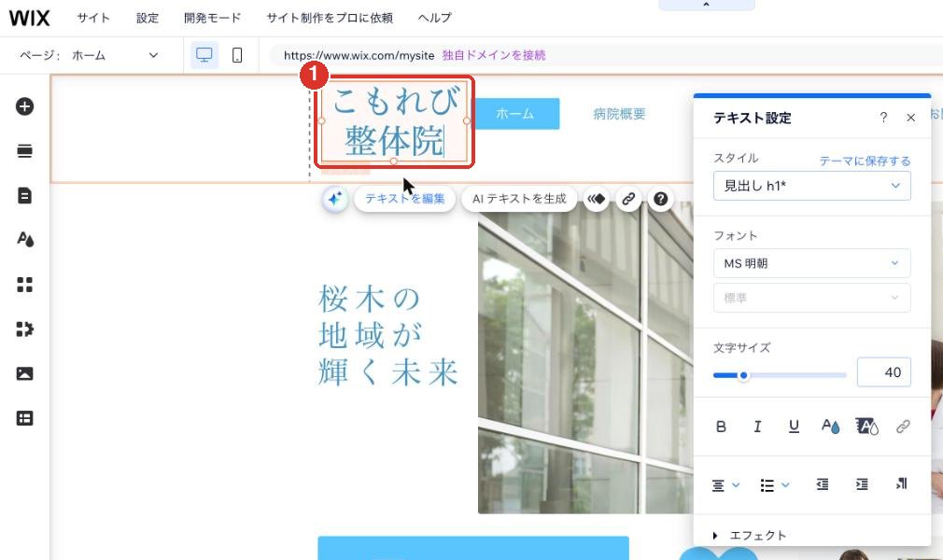
Task: Open the text color picker
Action: coord(831,427)
